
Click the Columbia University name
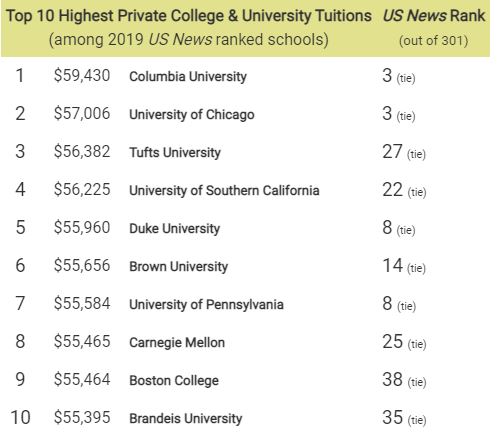click(188, 77)
